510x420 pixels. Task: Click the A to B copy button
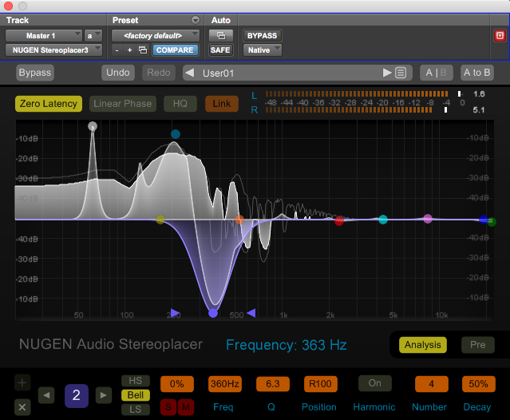477,73
